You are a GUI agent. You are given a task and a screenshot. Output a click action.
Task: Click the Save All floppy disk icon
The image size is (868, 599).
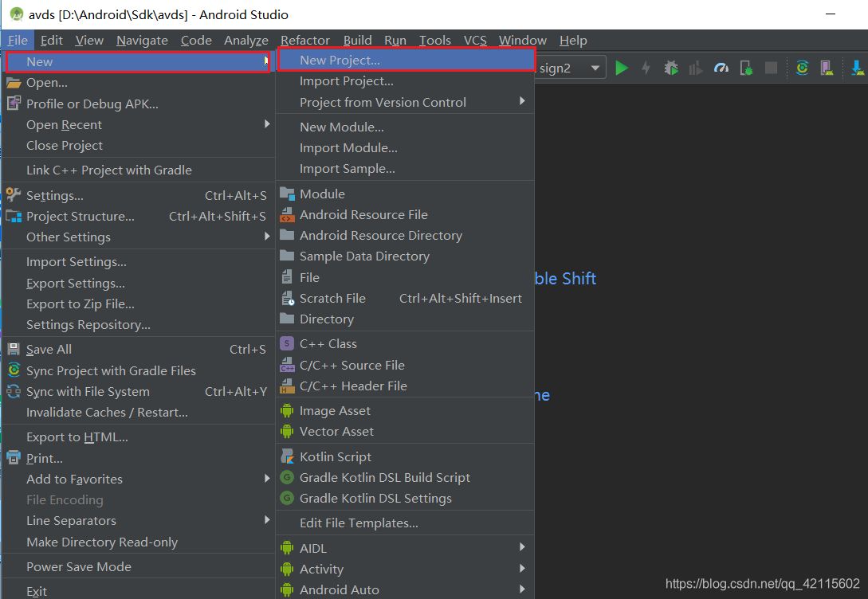coord(14,349)
